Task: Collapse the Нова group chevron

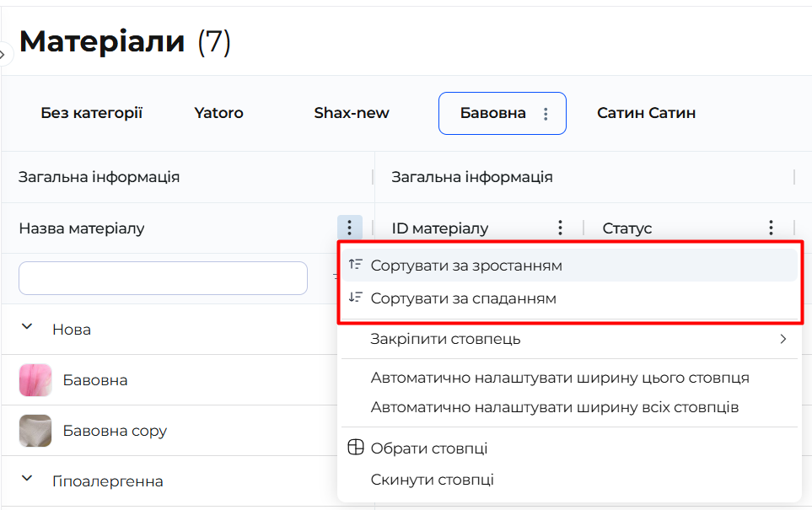Action: pos(27,327)
